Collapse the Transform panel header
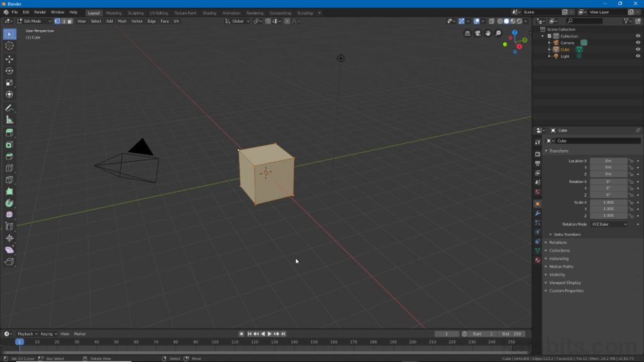The image size is (644, 362). (560, 150)
